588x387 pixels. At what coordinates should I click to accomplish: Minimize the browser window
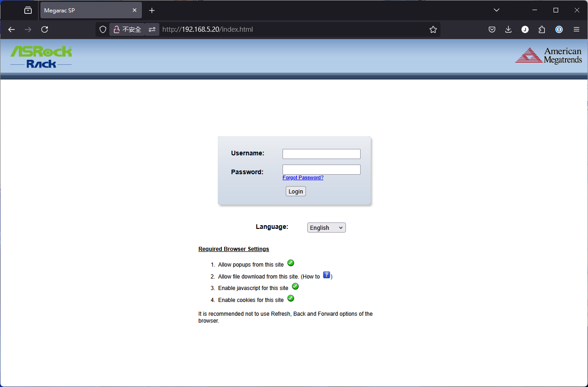[x=535, y=10]
